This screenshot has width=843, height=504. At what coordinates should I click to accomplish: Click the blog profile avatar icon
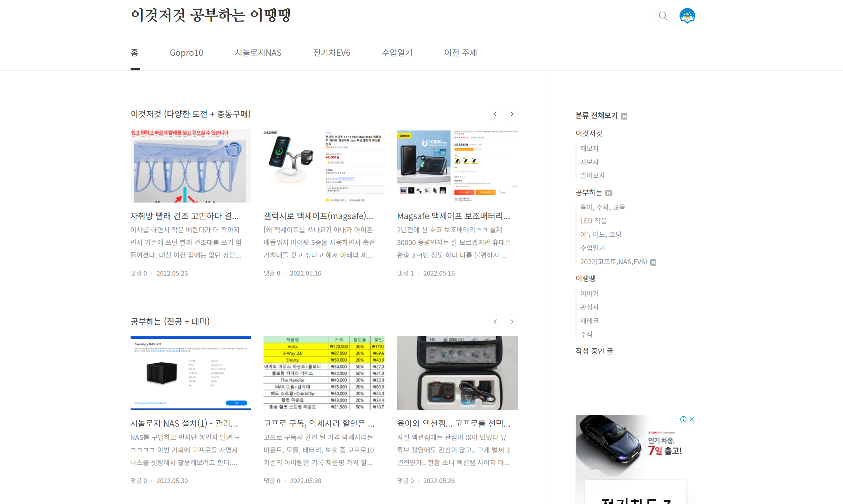[x=687, y=16]
